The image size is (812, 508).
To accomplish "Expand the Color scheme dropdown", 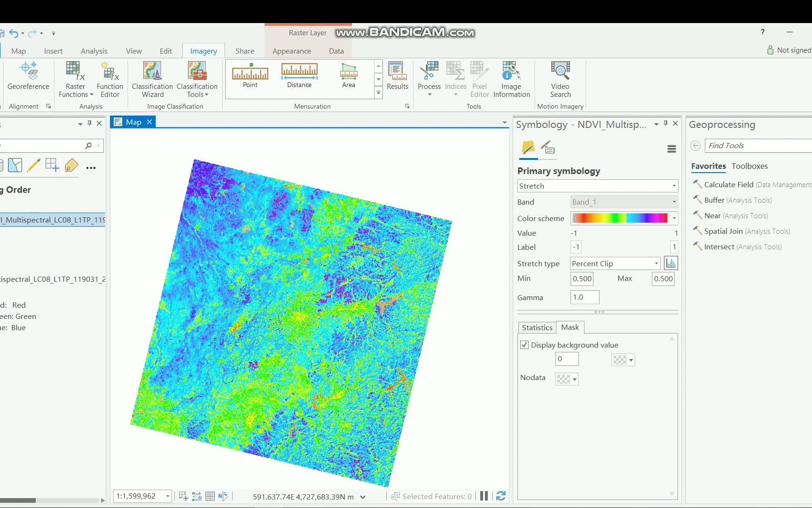I will click(x=674, y=218).
